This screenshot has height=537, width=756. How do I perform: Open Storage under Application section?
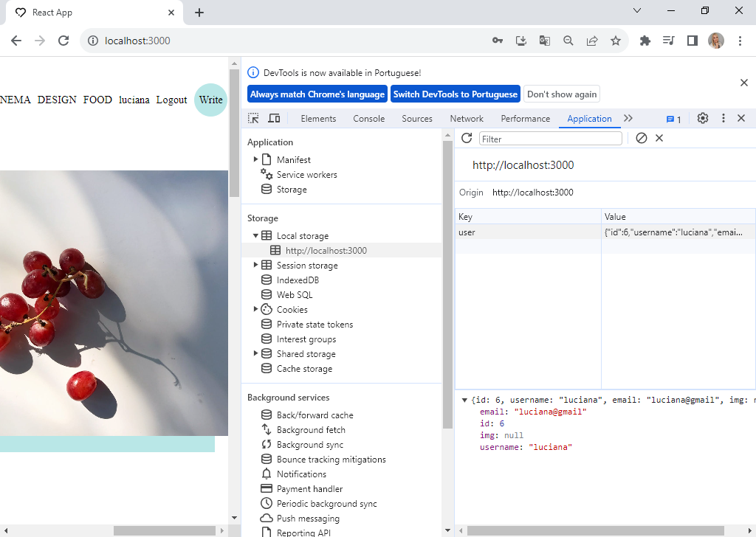click(292, 190)
